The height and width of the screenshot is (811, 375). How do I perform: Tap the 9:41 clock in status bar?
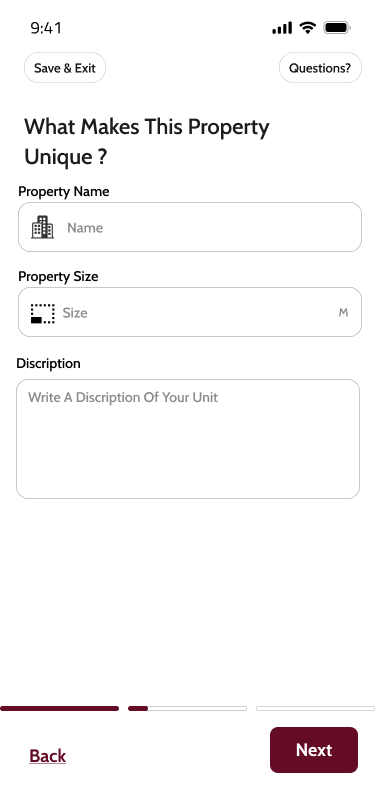(46, 28)
